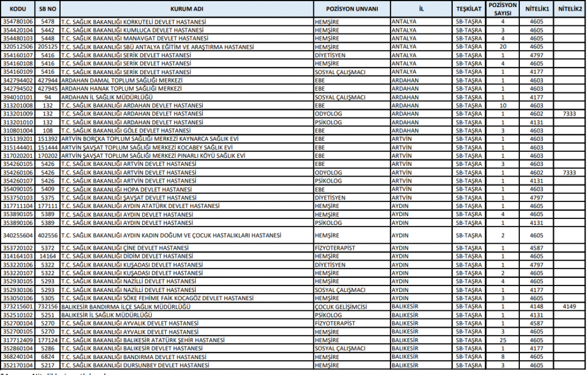Click the İL column header
Viewport: 588px width, 375px height.
[x=421, y=9]
